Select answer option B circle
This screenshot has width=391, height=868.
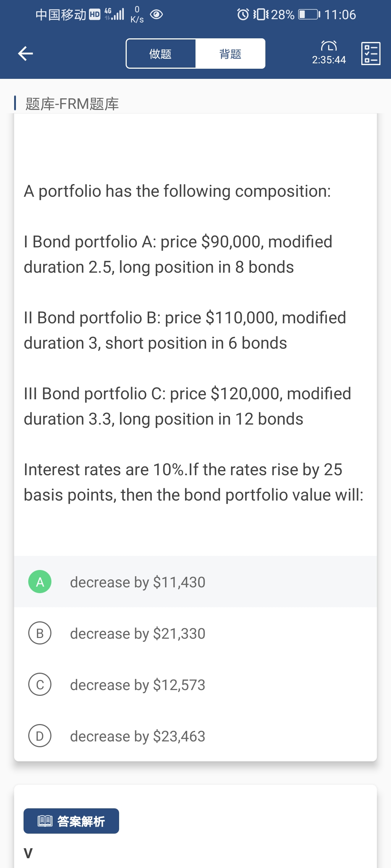pyautogui.click(x=40, y=633)
